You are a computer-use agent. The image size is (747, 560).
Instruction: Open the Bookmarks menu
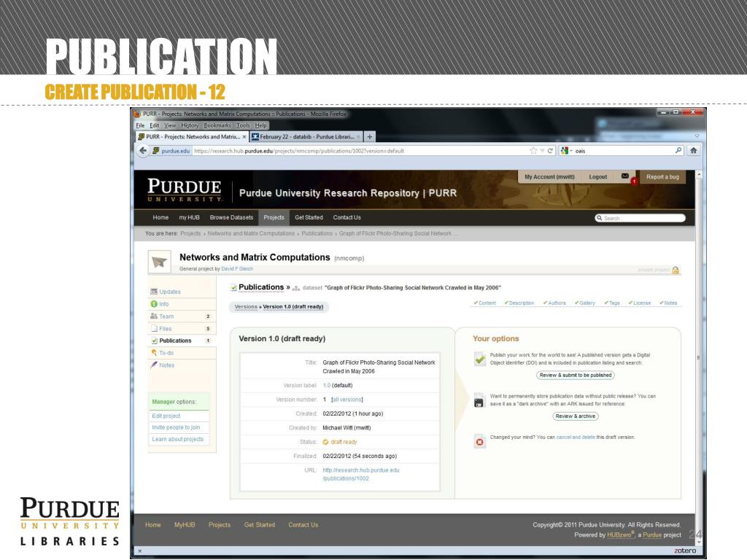point(217,125)
